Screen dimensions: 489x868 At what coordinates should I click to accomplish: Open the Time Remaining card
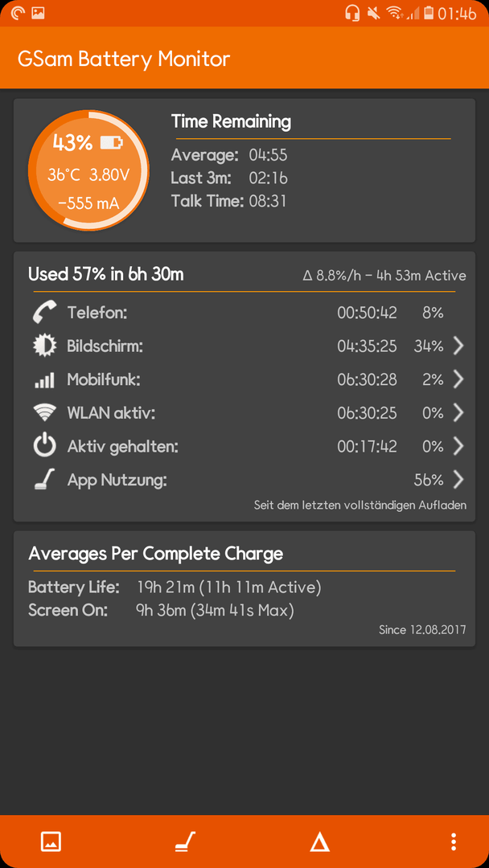point(244,170)
